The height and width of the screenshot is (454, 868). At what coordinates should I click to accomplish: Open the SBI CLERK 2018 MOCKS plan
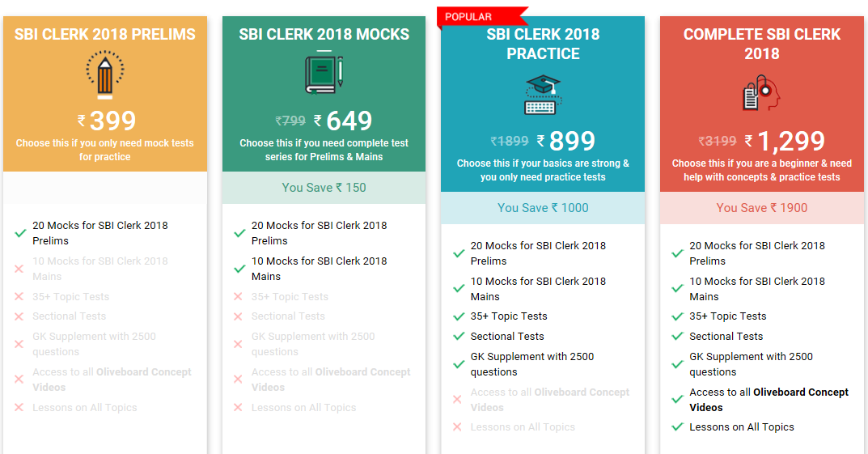pos(324,35)
